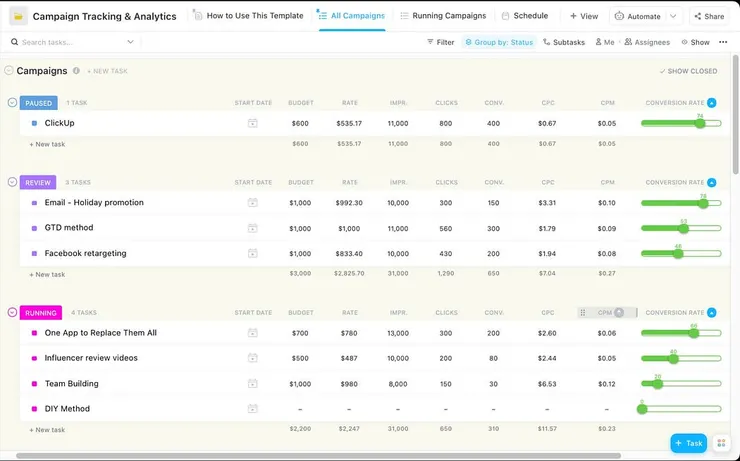Screen dimensions: 740x461
Task: Click the horizontal scrollbar at bottom
Action: pos(319,456)
